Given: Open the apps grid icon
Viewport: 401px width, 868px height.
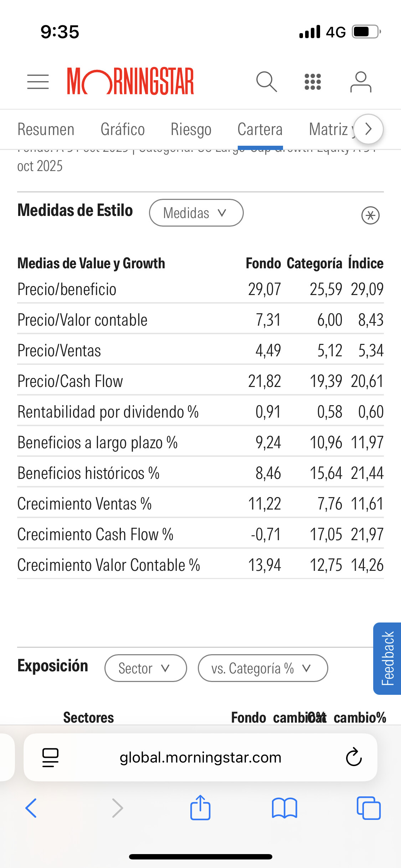Looking at the screenshot, I should coord(313,82).
